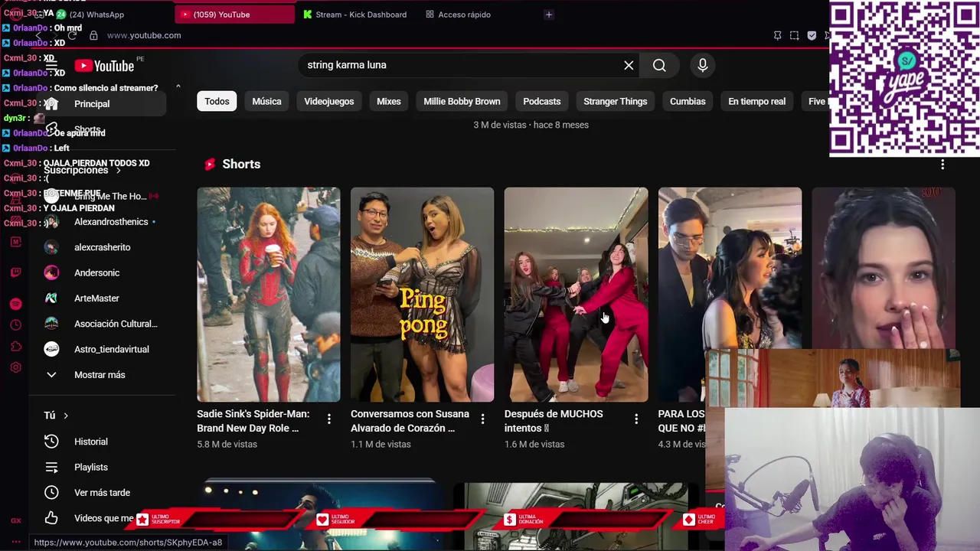Open alexcrasherito channel subscription
Image resolution: width=980 pixels, height=551 pixels.
[x=101, y=247]
